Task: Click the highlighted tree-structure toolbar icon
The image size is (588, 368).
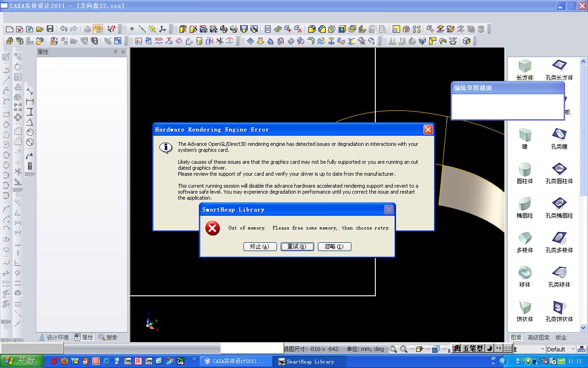Action: pyautogui.click(x=98, y=29)
